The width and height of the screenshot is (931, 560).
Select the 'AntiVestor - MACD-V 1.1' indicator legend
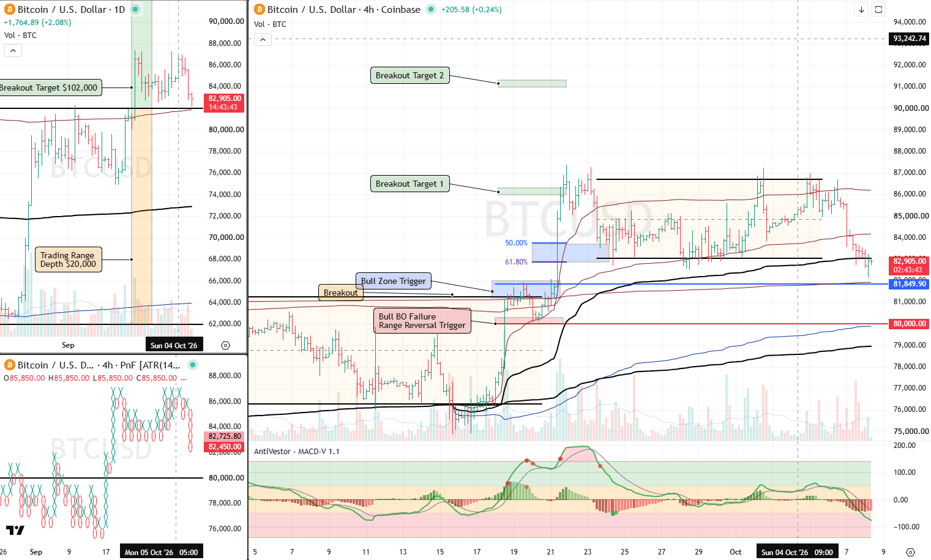tap(297, 451)
